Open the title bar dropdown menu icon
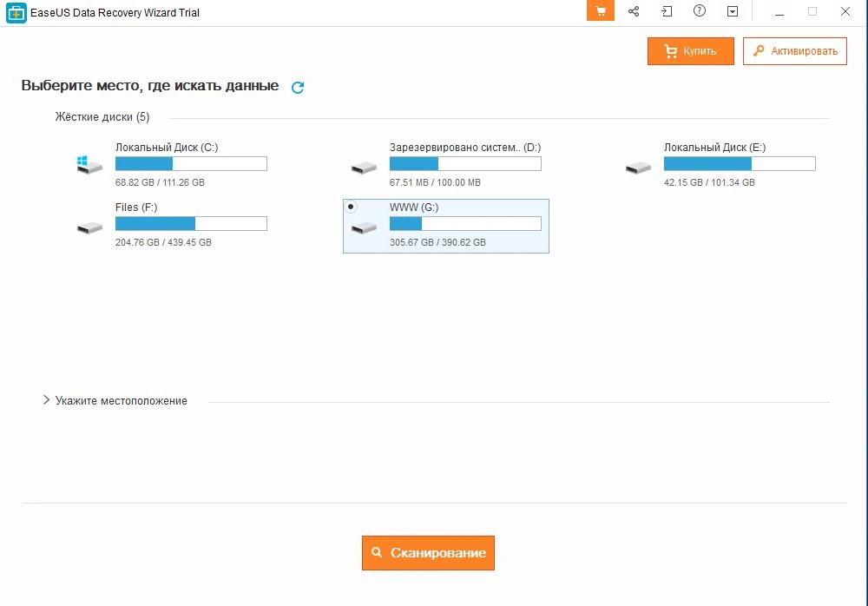 [x=733, y=11]
